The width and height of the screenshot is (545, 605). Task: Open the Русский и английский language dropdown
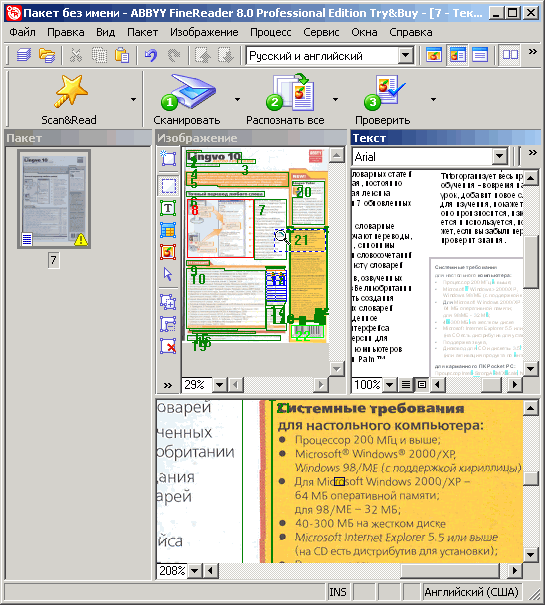pyautogui.click(x=406, y=56)
